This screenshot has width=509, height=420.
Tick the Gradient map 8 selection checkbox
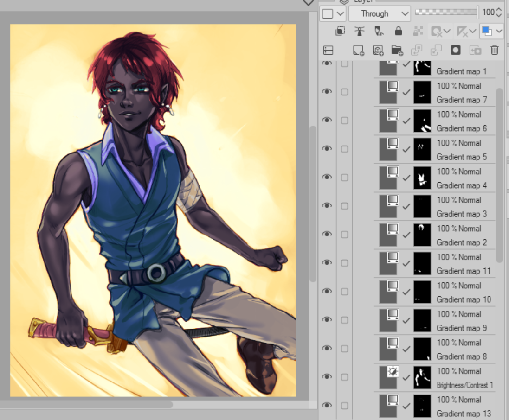(344, 349)
